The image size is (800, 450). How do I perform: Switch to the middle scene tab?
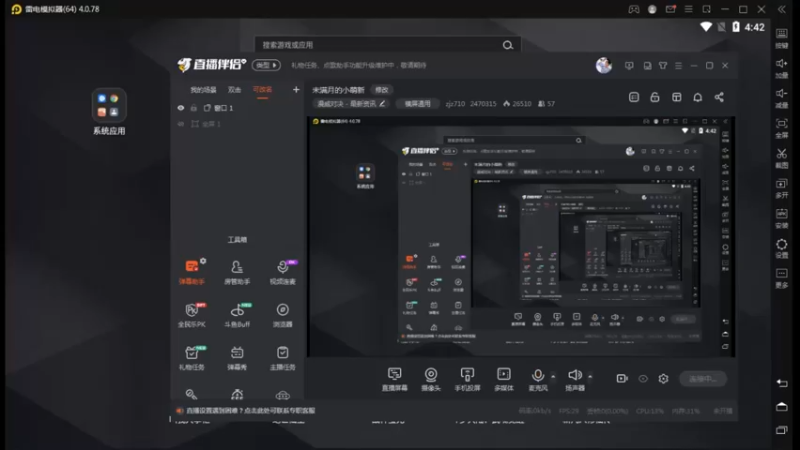(x=234, y=90)
